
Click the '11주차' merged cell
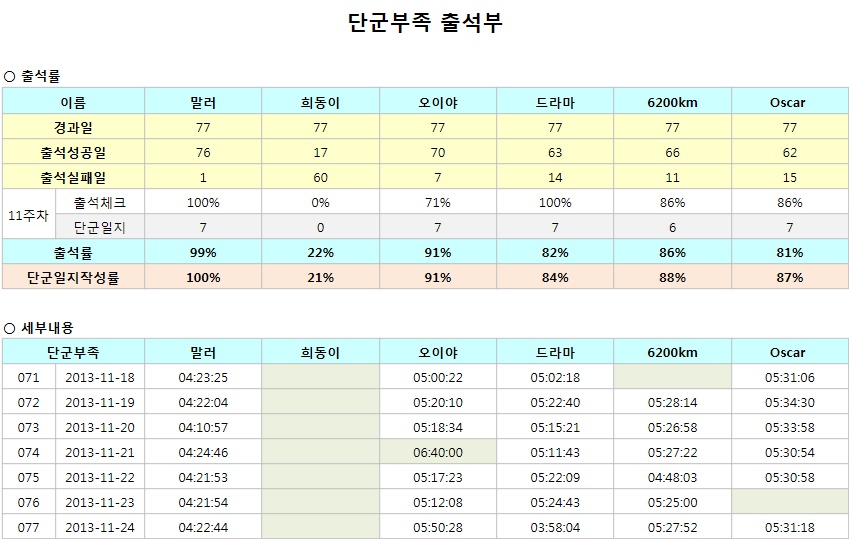point(29,215)
